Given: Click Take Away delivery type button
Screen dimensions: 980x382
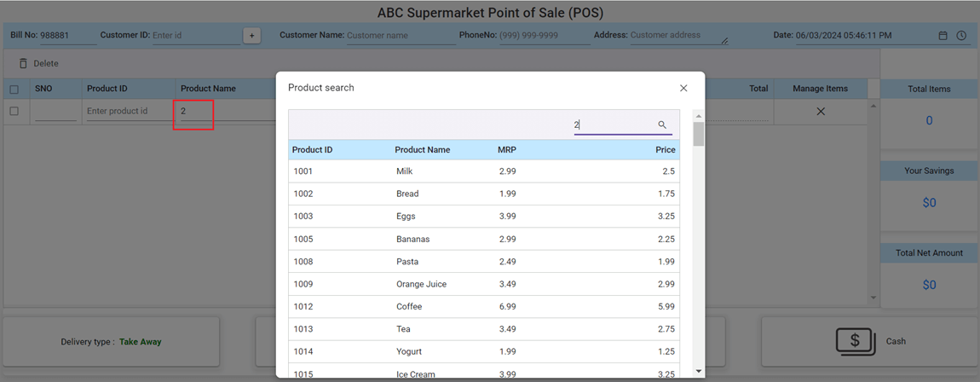Looking at the screenshot, I should click(x=112, y=342).
